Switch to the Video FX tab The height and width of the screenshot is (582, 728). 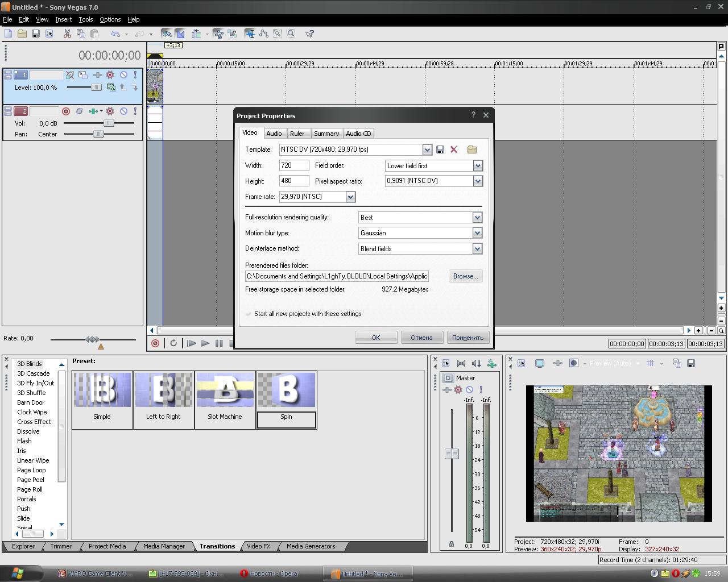coord(259,546)
